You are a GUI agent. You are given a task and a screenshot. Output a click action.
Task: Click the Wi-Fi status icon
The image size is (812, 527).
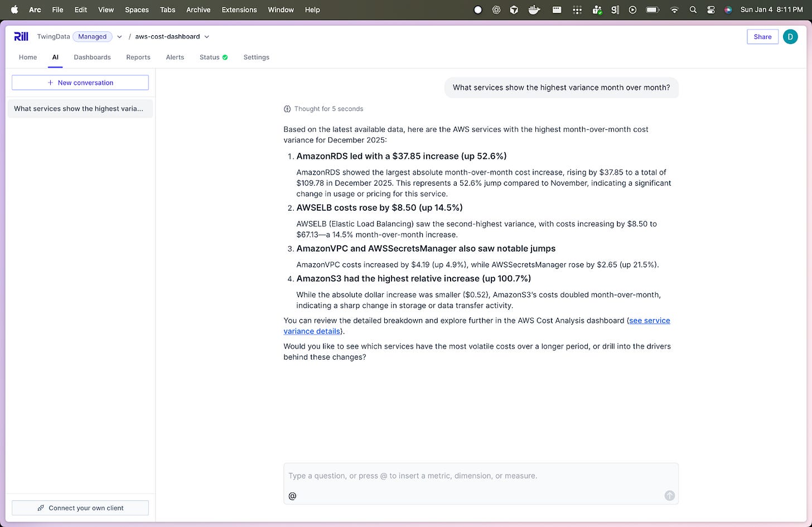(674, 9)
